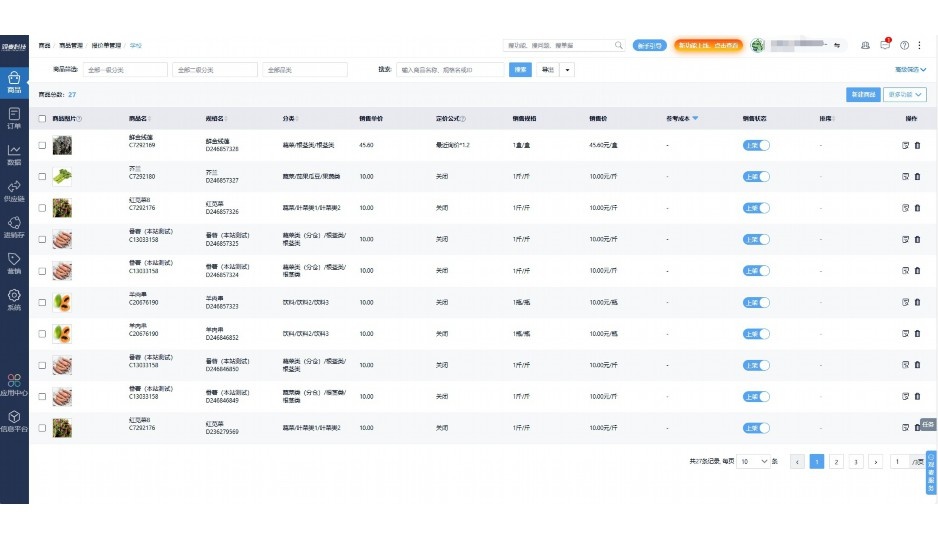
Task: Check the checkbox for the first product row
Action: pyautogui.click(x=42, y=146)
